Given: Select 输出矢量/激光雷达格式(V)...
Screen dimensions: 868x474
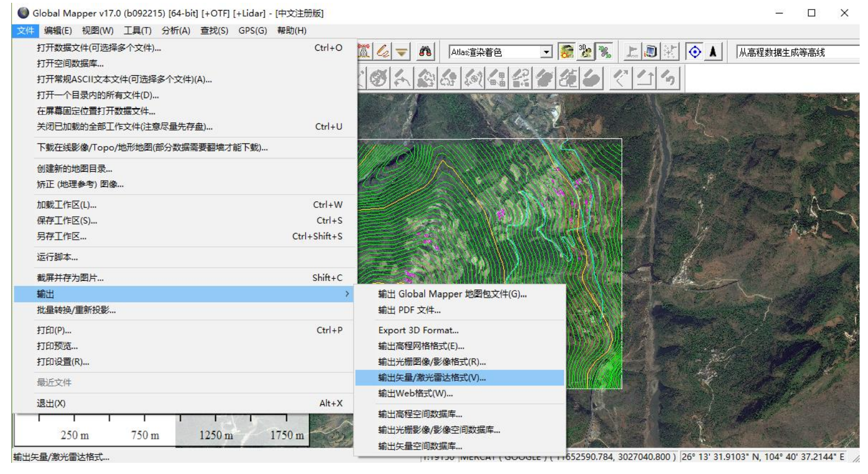Looking at the screenshot, I should (460, 378).
